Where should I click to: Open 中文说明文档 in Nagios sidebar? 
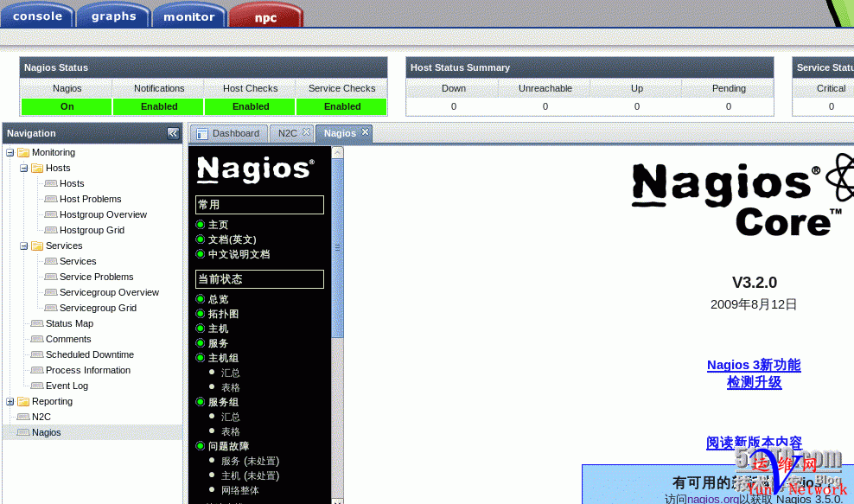pyautogui.click(x=239, y=254)
